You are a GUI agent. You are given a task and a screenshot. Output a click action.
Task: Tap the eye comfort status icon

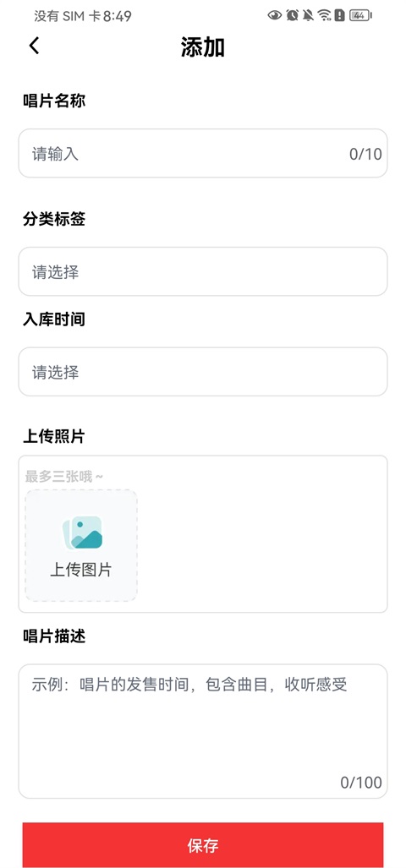[275, 15]
